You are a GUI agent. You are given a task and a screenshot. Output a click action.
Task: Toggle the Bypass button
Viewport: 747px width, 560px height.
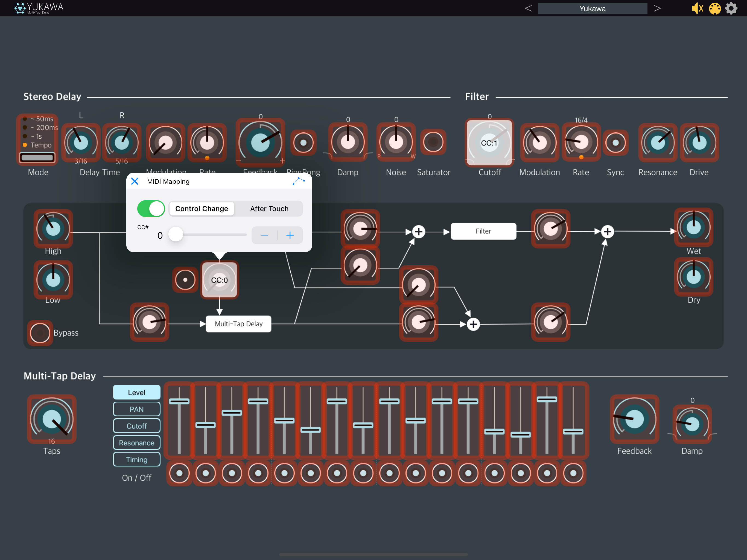40,333
